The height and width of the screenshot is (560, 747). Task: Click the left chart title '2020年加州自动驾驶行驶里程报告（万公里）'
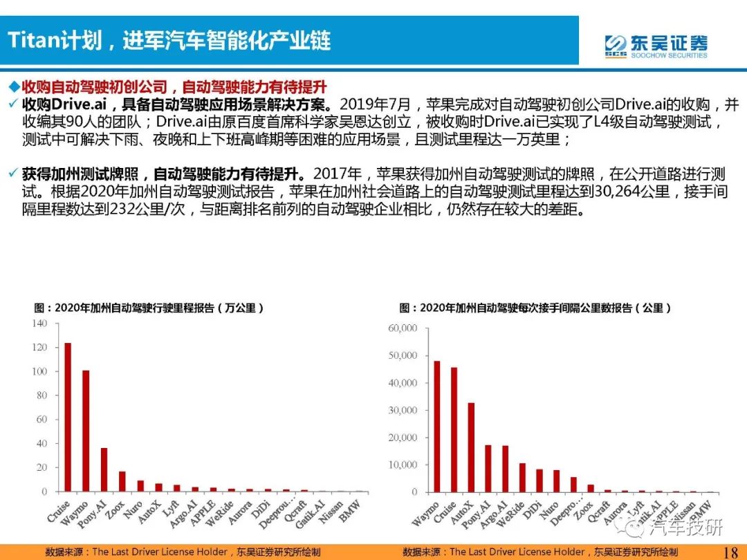coord(148,308)
